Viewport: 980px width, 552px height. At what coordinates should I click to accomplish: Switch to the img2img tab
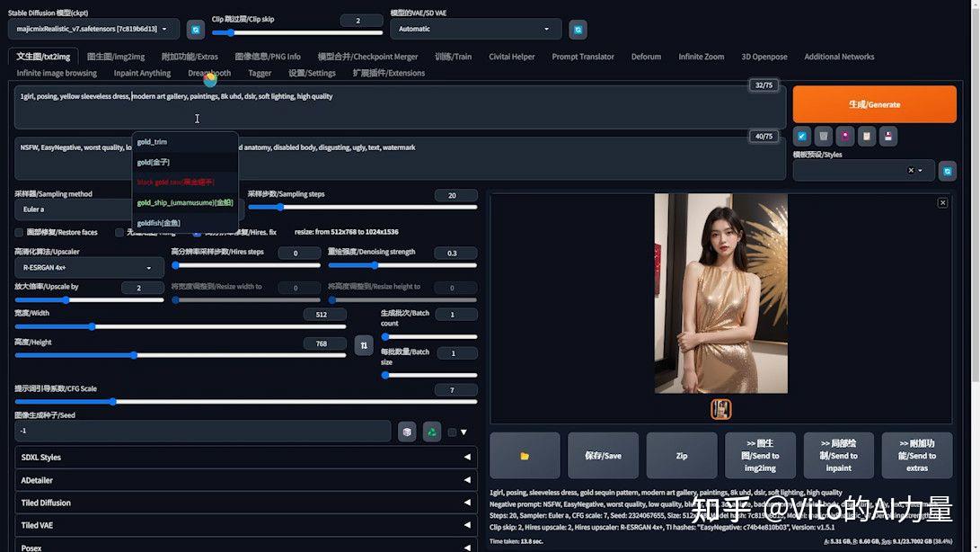[x=116, y=57]
